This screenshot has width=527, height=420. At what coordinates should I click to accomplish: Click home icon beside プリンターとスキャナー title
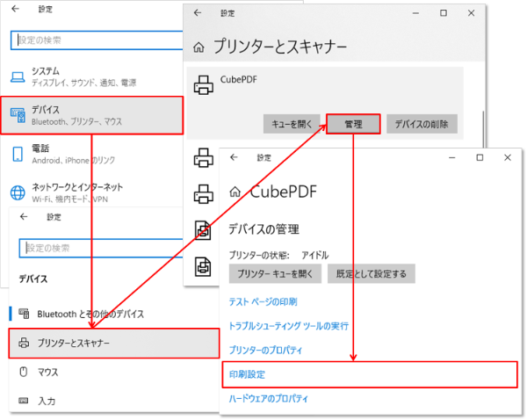(199, 47)
